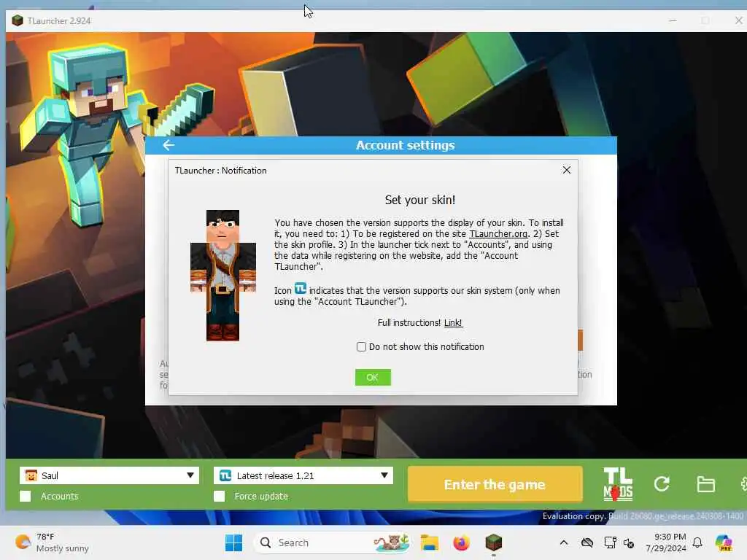The width and height of the screenshot is (747, 560).
Task: Click Enter the game button
Action: pos(495,484)
